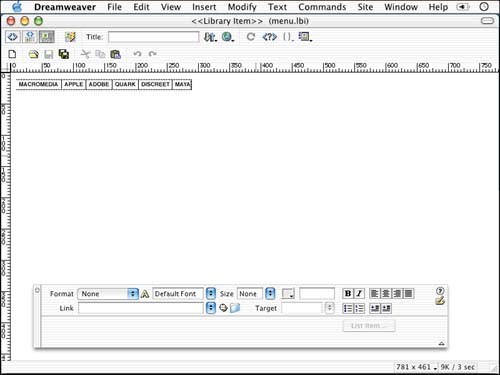Select the QUARK menu cell

tap(125, 84)
